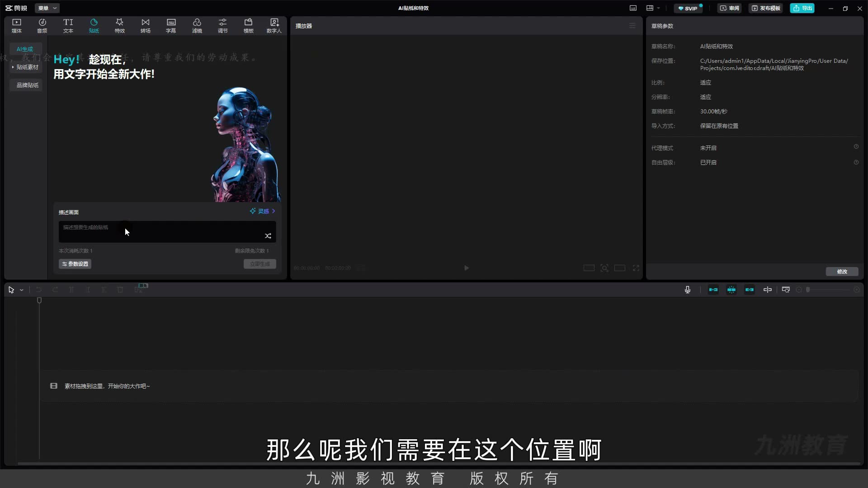Click the 代理模式 info icon
The height and width of the screenshot is (488, 868).
click(x=856, y=147)
